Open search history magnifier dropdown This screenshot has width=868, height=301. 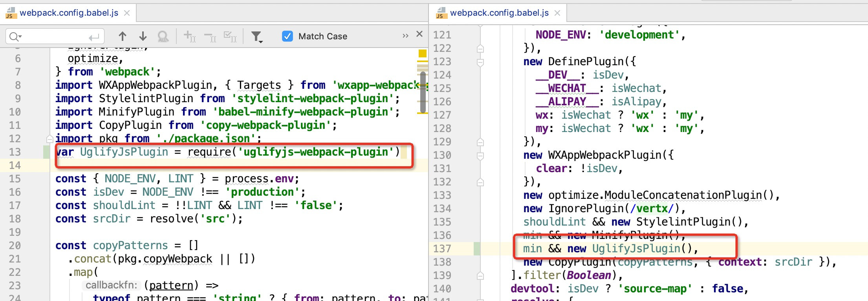(x=15, y=37)
